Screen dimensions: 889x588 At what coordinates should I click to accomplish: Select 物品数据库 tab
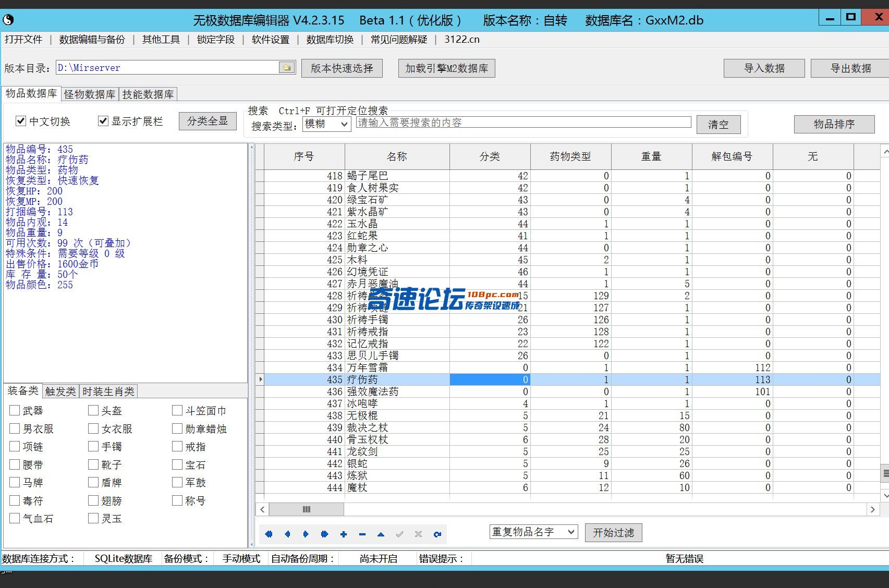(x=31, y=93)
